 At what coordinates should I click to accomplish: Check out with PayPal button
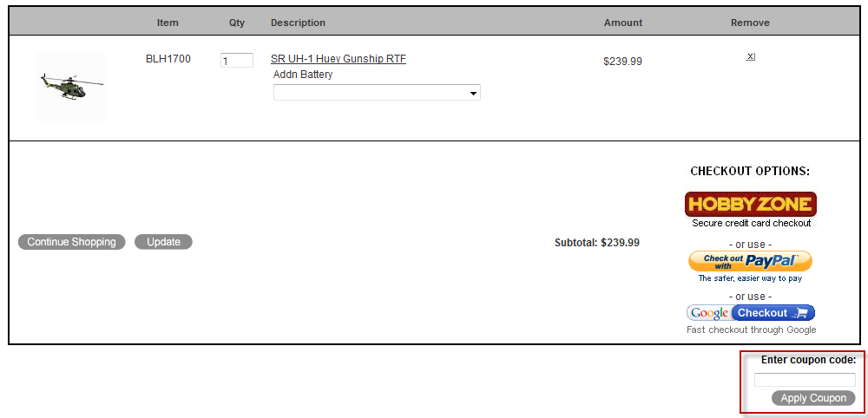tap(750, 262)
